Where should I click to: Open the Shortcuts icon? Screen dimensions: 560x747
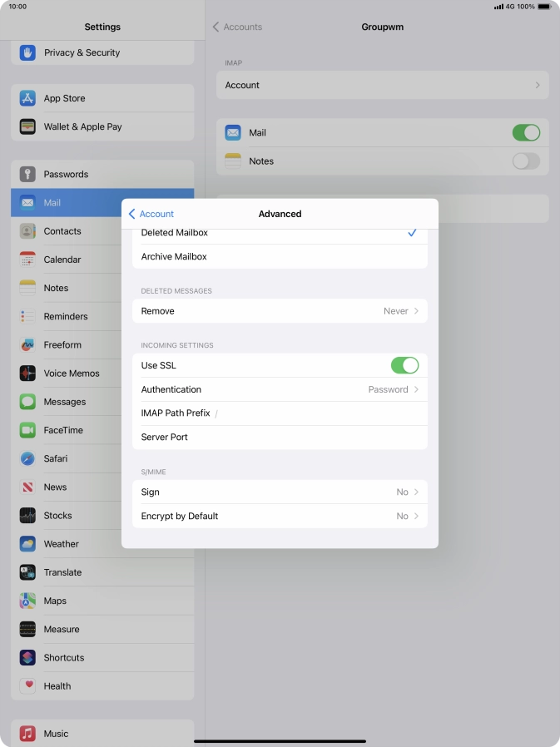[28, 657]
